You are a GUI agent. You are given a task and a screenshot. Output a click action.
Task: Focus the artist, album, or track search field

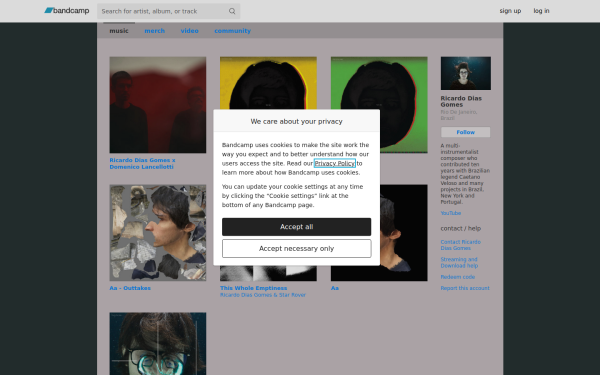pyautogui.click(x=168, y=11)
